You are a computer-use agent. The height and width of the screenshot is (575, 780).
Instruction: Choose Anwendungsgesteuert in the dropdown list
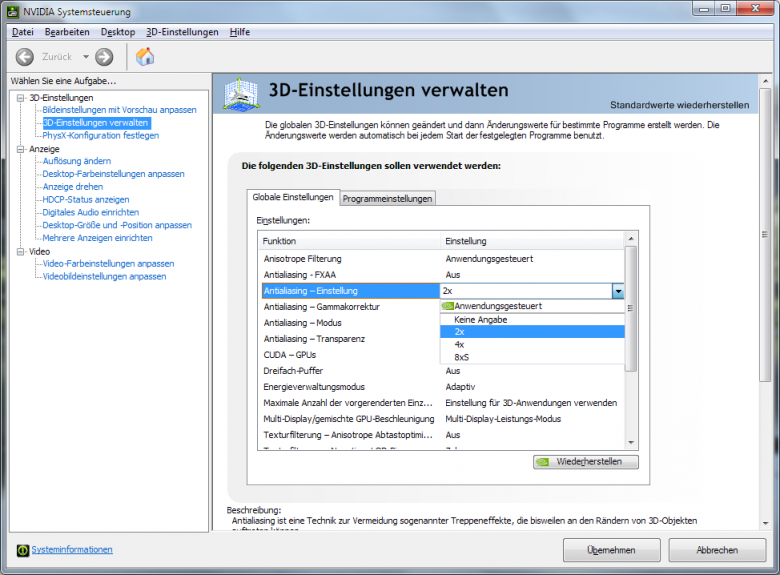[x=532, y=306]
